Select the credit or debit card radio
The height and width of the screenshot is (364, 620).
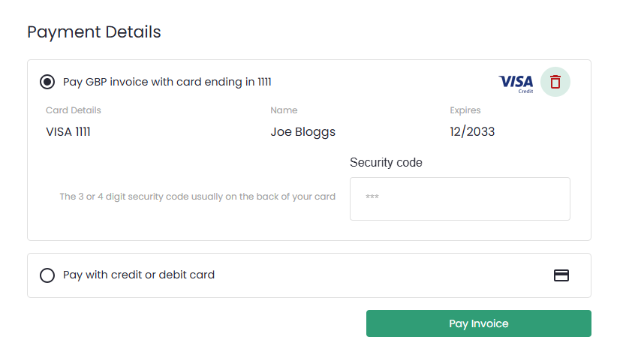point(47,275)
